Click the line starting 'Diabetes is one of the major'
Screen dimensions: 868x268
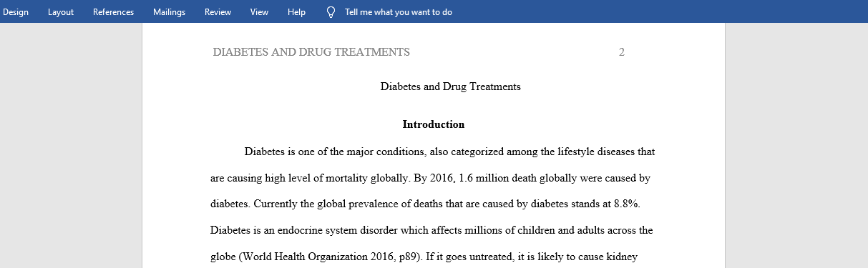(449, 152)
